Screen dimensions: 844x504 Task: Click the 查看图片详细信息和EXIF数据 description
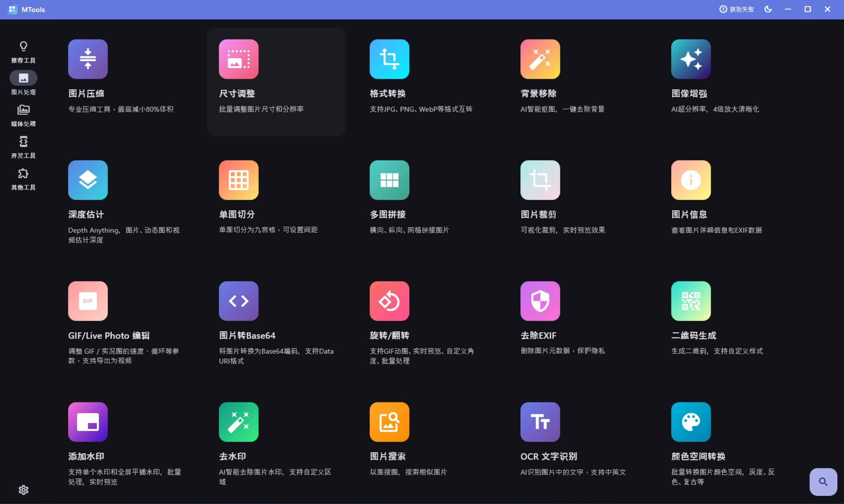[717, 230]
